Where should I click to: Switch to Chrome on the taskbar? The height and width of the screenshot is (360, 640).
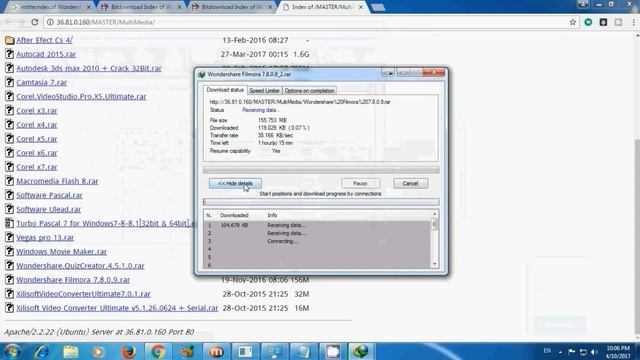point(158,351)
